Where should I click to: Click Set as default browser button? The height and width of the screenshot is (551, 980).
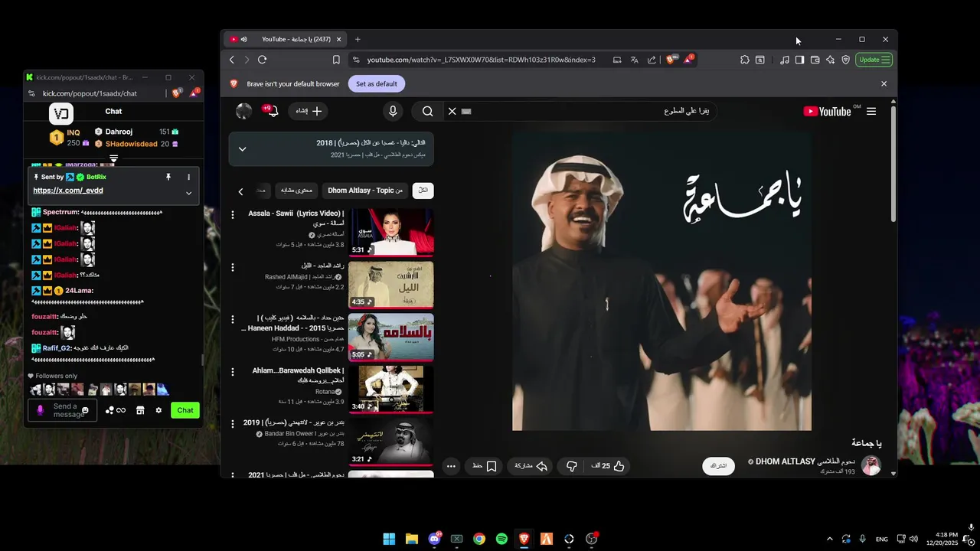(x=376, y=83)
